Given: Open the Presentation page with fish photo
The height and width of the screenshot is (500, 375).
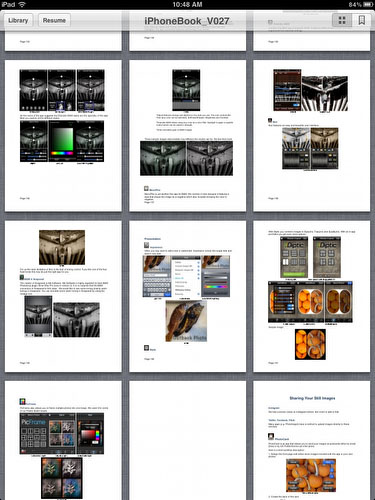Looking at the screenshot, I should click(187, 296).
